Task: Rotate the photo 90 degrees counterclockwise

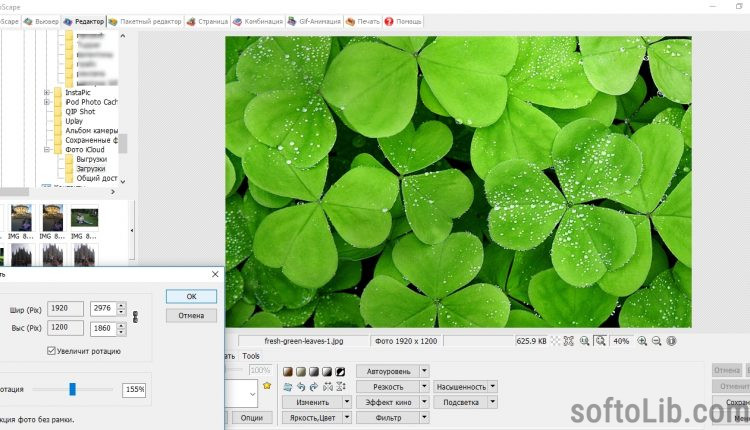Action: [301, 386]
